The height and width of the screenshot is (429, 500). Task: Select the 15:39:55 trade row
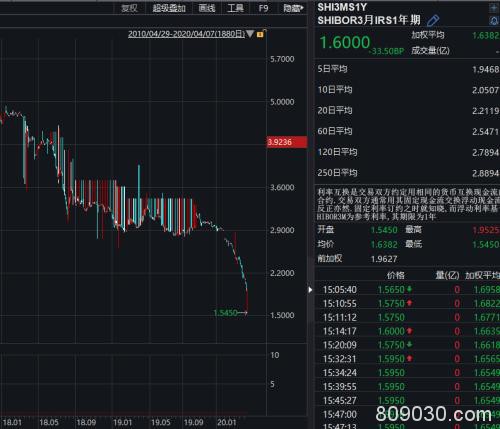click(x=407, y=387)
